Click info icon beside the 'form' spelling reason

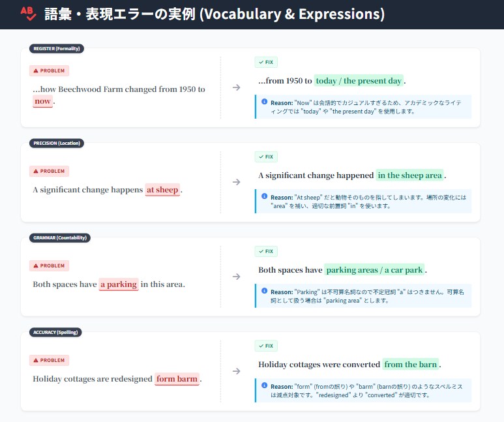click(x=265, y=385)
